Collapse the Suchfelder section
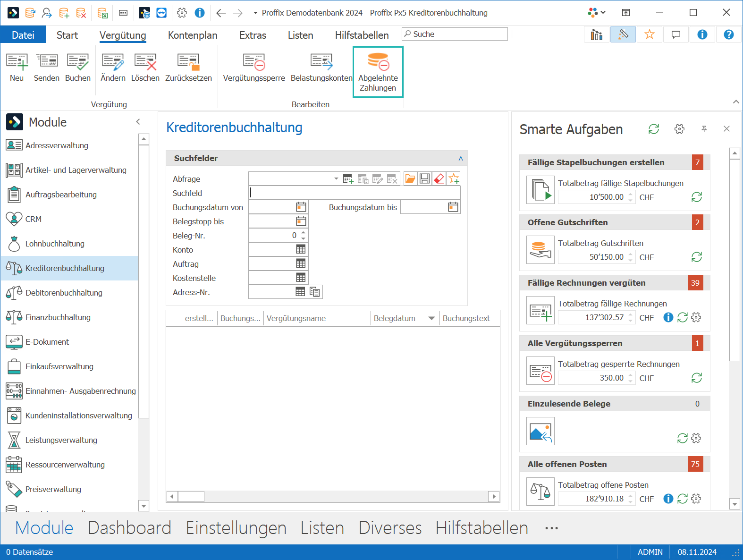Screen dimensions: 743x560 click(461, 158)
